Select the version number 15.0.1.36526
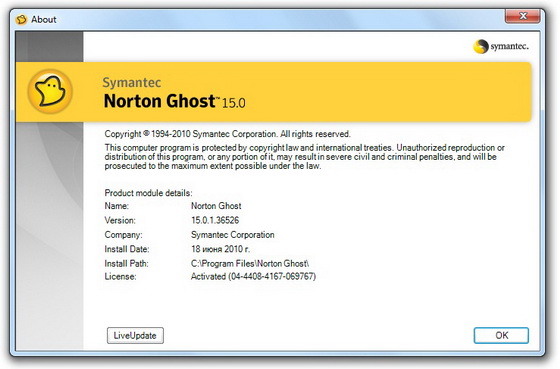This screenshot has width=560, height=369. (215, 220)
